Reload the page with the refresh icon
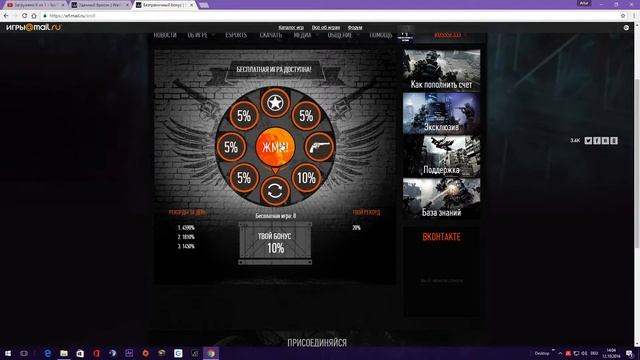 tap(24, 16)
